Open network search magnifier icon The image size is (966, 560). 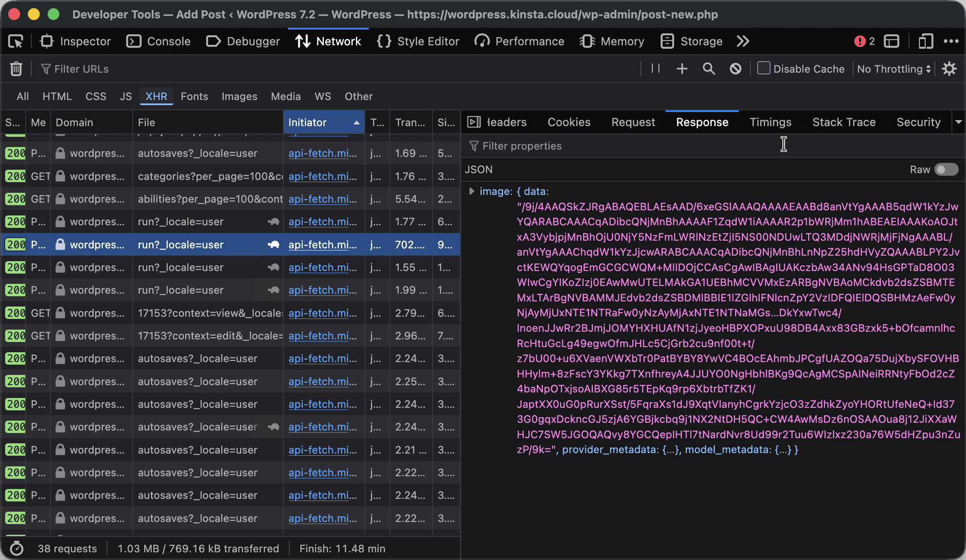click(x=709, y=69)
